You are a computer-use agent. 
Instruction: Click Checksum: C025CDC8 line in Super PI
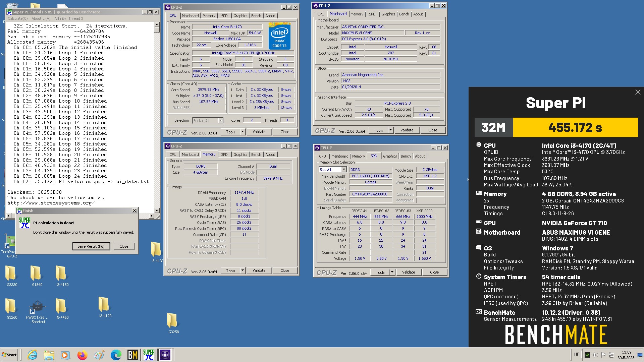point(35,192)
